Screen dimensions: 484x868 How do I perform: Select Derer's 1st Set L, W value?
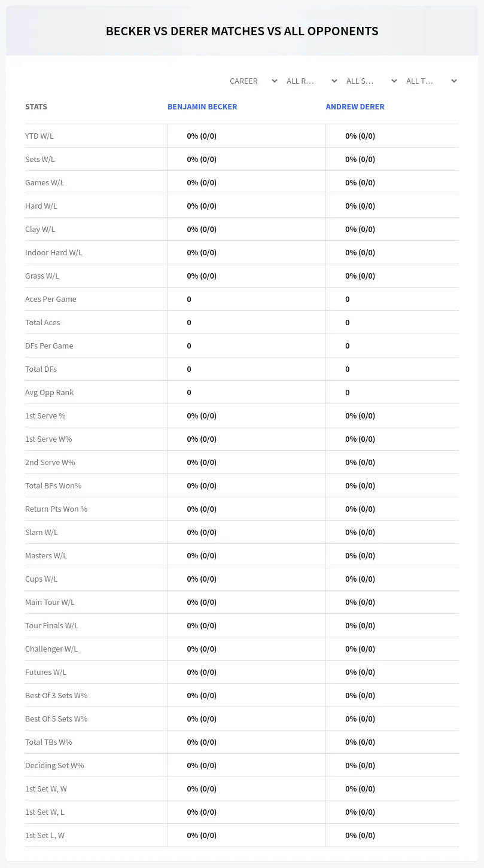click(360, 835)
